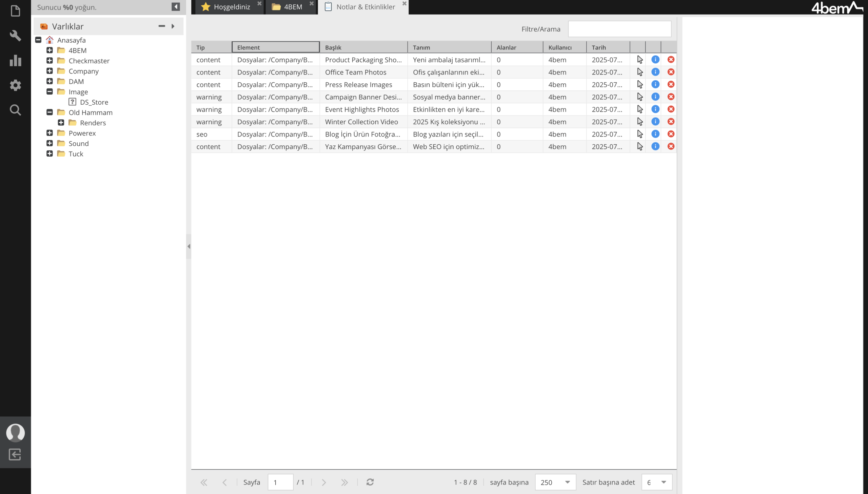Sort by the Başlık column header
Screen dimensions: 868x494
[x=363, y=47]
